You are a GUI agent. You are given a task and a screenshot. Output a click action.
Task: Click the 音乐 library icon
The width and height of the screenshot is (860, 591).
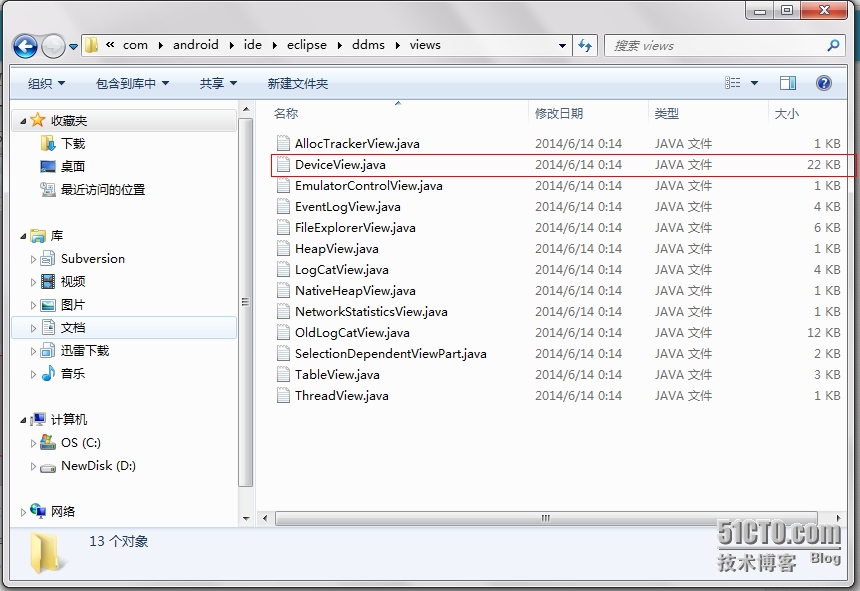tap(48, 373)
